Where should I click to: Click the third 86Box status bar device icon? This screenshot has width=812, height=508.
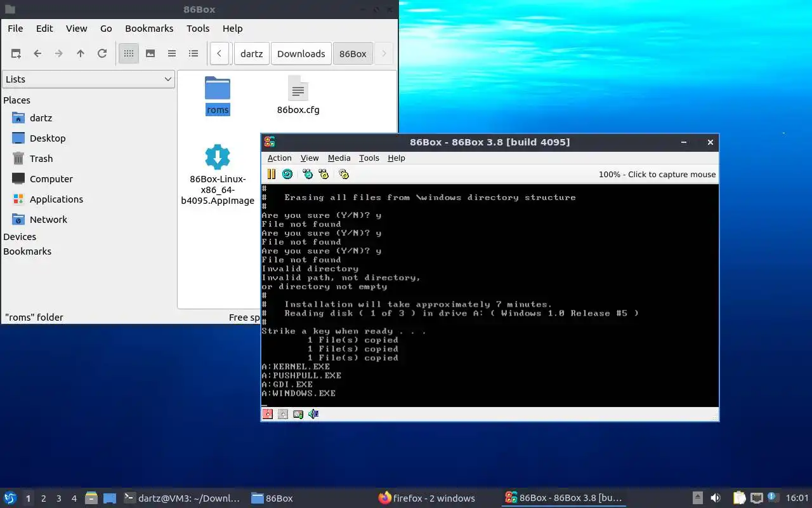click(x=298, y=414)
